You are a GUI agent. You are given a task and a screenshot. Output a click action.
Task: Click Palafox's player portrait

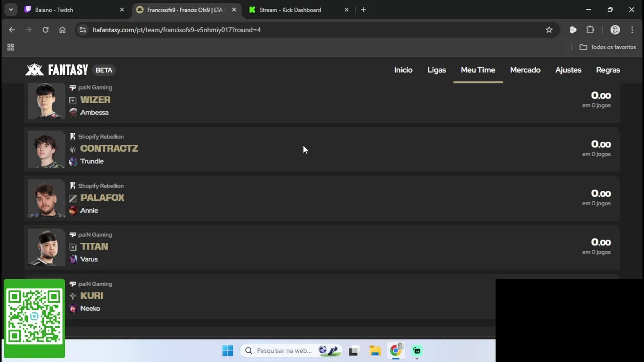(x=46, y=199)
